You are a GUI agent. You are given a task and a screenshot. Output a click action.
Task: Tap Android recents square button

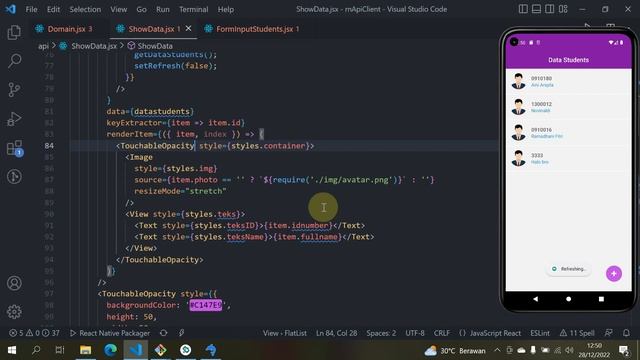[601, 299]
